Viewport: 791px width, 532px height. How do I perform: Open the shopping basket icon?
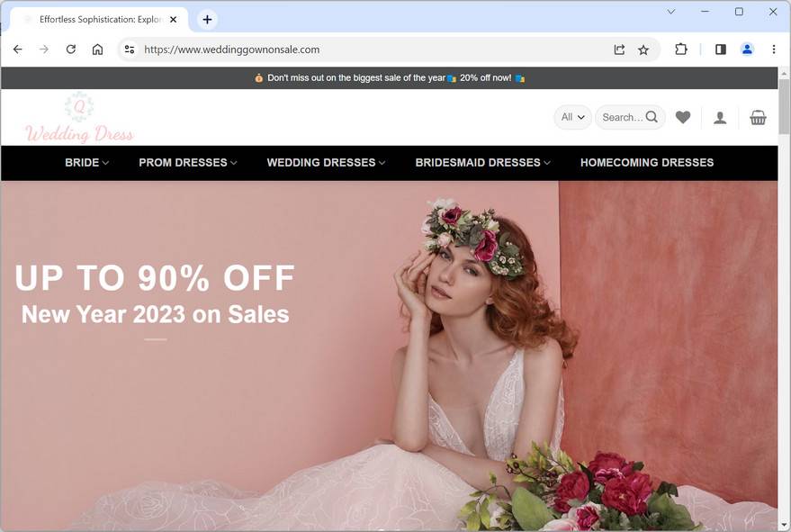(759, 117)
